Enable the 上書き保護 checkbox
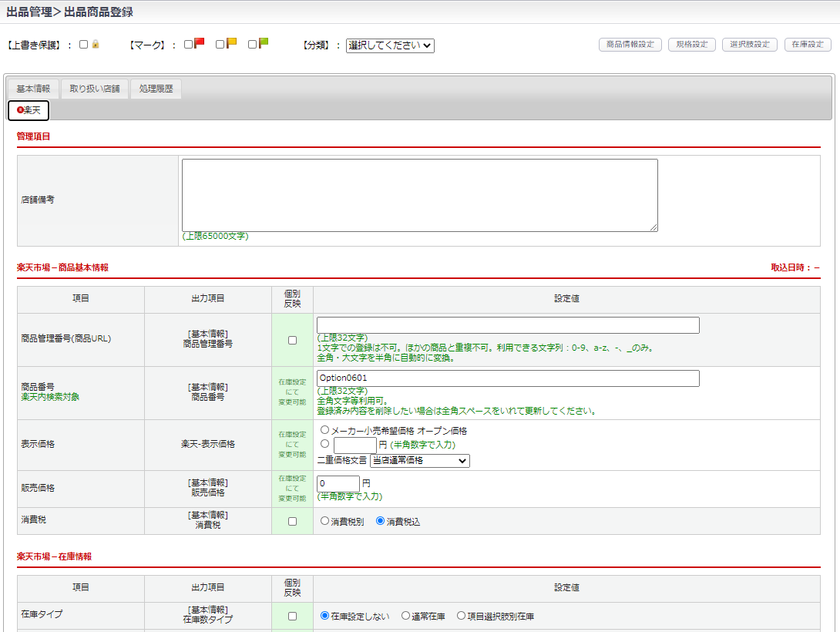 (x=83, y=45)
